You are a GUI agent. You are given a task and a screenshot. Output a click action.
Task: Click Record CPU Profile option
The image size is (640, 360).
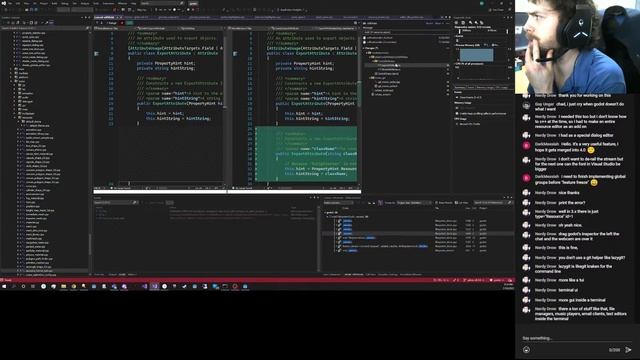pos(469,124)
